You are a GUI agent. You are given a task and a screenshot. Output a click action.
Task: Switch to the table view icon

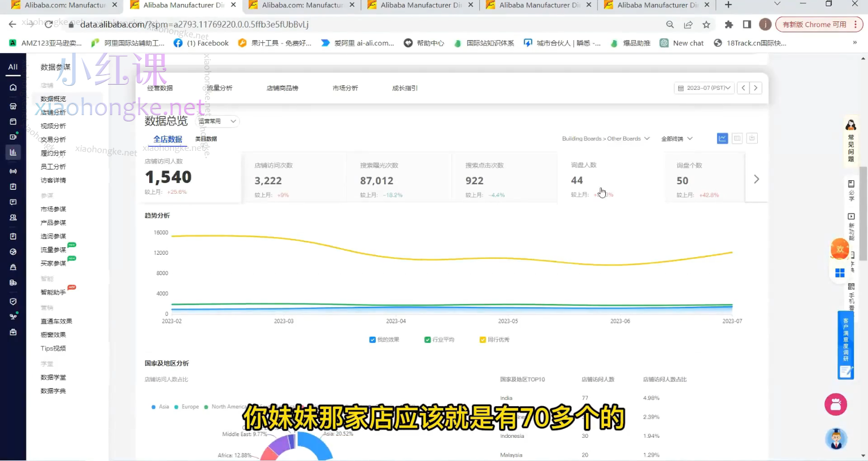pos(737,138)
